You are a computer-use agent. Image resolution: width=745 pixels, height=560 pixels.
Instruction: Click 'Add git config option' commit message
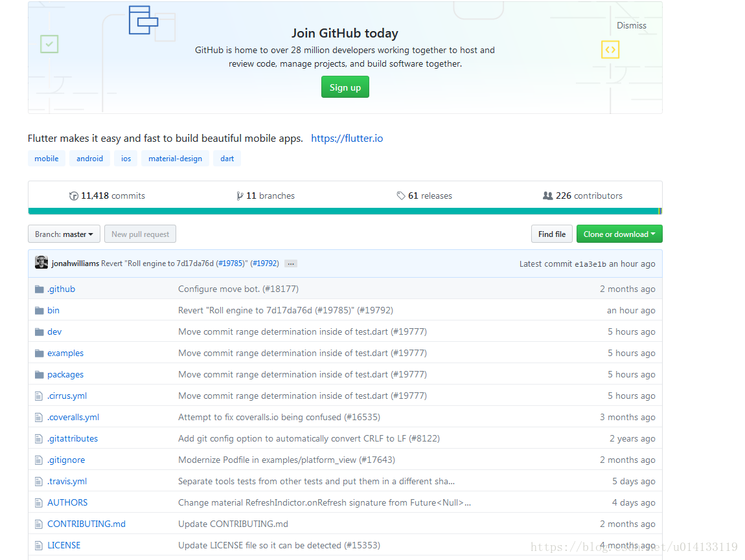[309, 439]
